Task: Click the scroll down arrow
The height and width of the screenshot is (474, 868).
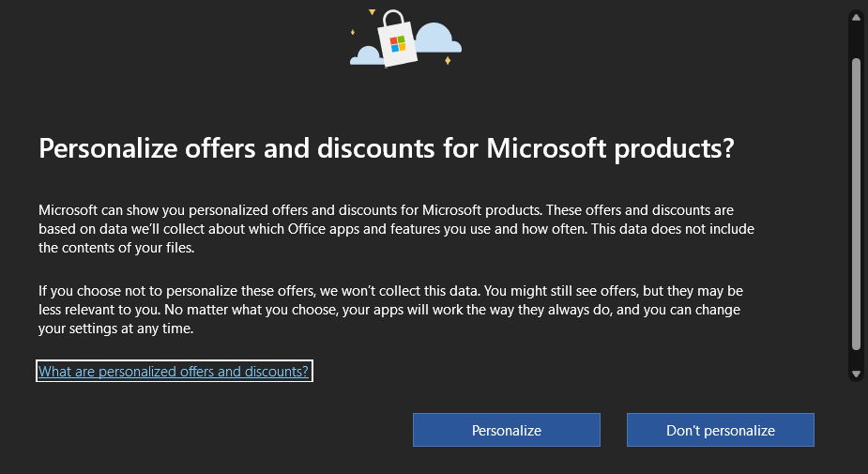Action: (857, 375)
